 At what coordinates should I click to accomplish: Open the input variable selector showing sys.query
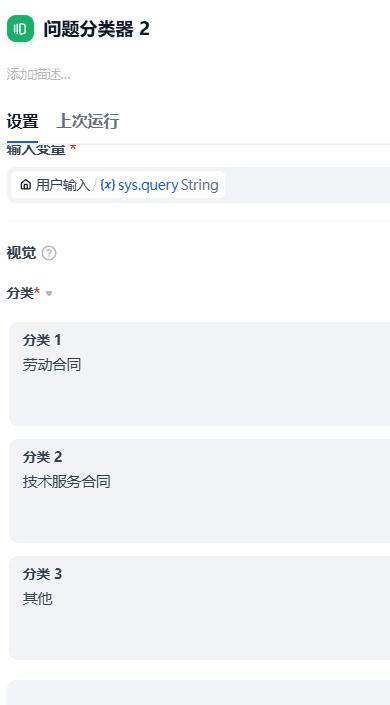[x=199, y=185]
